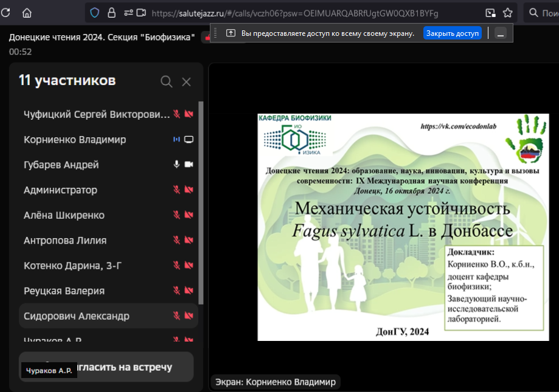Click the 00:52 call timer

[x=20, y=52]
